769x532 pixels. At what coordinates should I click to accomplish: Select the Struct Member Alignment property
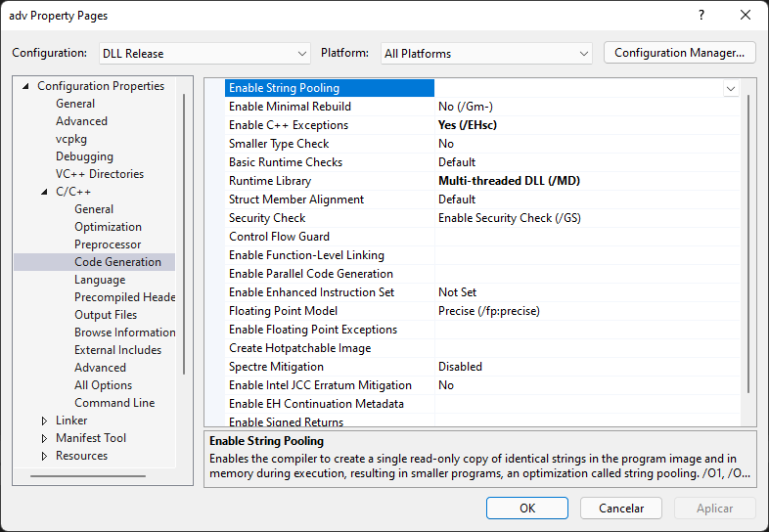coord(296,199)
